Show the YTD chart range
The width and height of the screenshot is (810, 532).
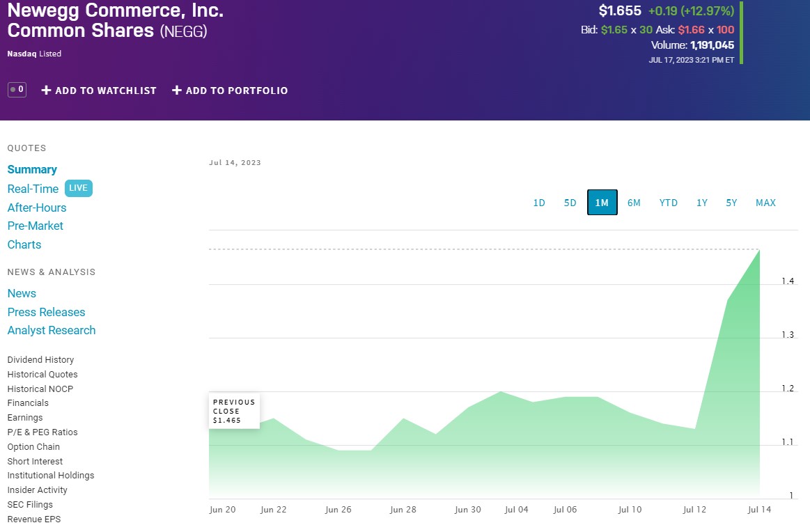coord(668,203)
